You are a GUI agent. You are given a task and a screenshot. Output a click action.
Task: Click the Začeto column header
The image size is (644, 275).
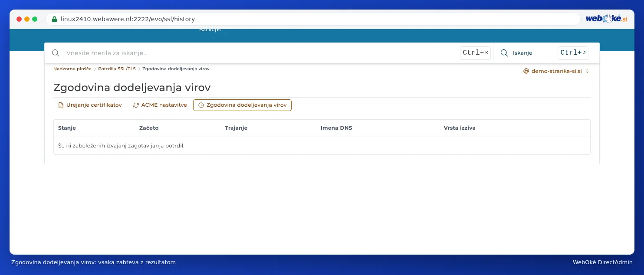point(149,128)
